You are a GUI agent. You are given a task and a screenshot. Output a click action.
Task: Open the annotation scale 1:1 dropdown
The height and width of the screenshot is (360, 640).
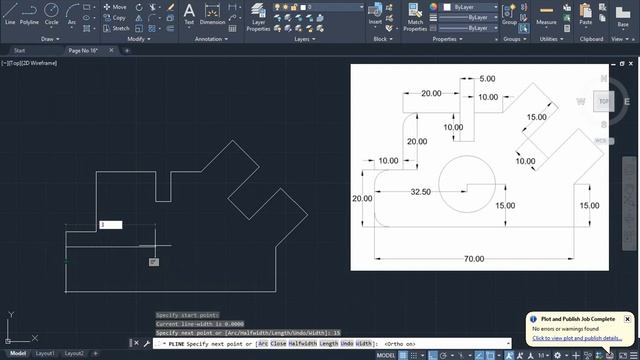(543, 356)
